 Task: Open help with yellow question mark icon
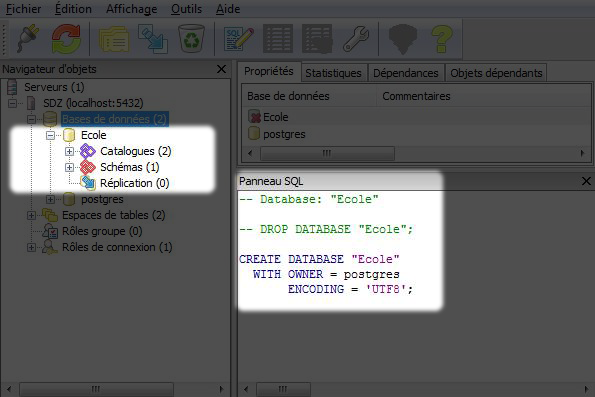pos(442,39)
